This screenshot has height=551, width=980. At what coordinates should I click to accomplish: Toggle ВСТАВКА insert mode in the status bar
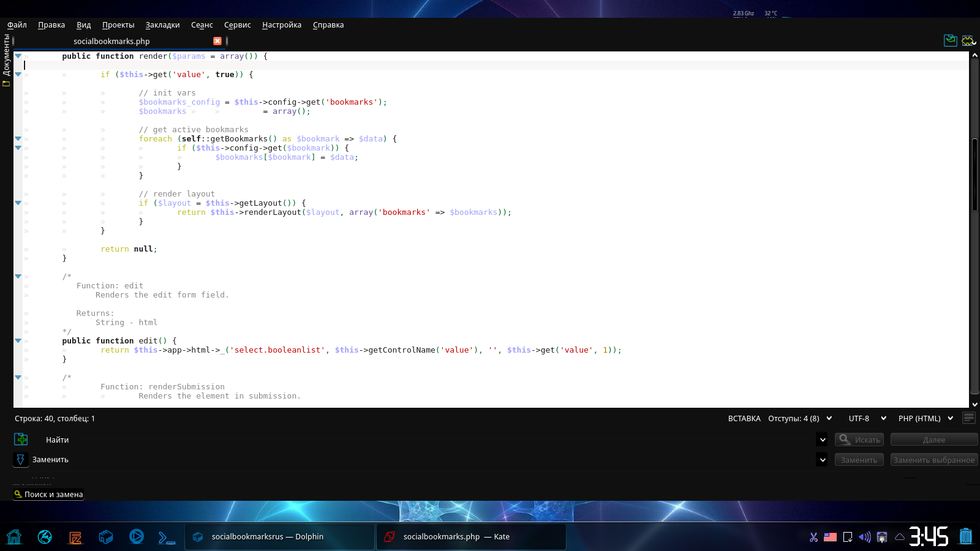click(744, 419)
